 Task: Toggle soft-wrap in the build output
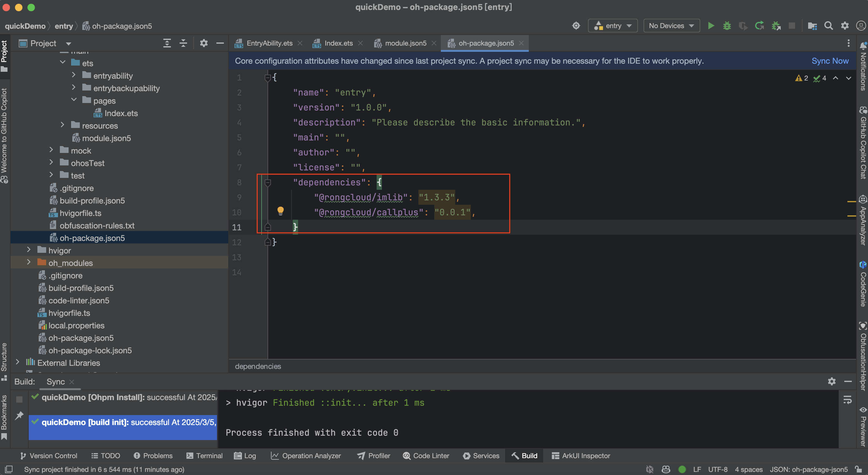(847, 400)
